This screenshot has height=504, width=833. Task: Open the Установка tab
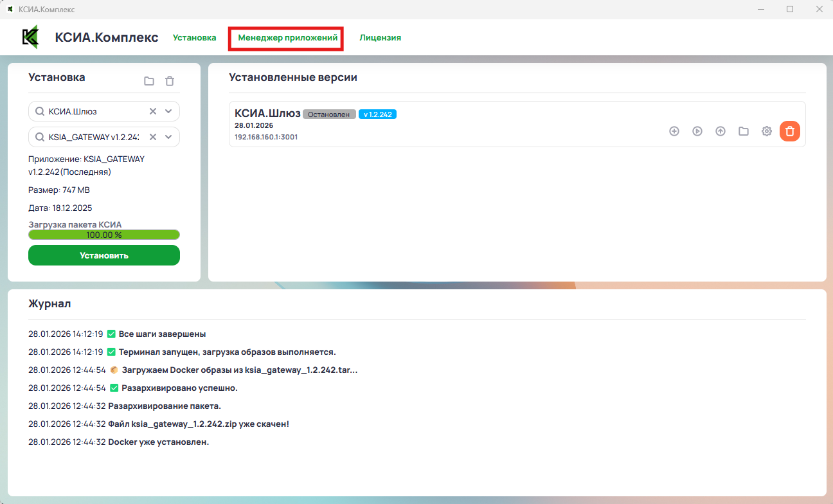point(194,38)
